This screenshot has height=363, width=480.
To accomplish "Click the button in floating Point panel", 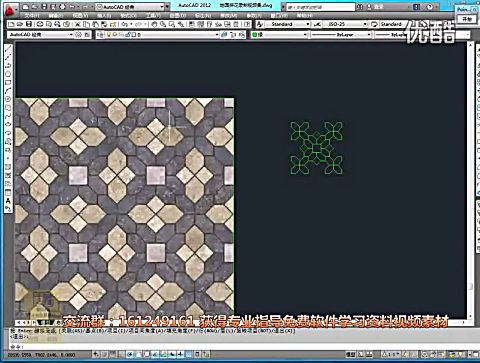I will click(x=467, y=19).
